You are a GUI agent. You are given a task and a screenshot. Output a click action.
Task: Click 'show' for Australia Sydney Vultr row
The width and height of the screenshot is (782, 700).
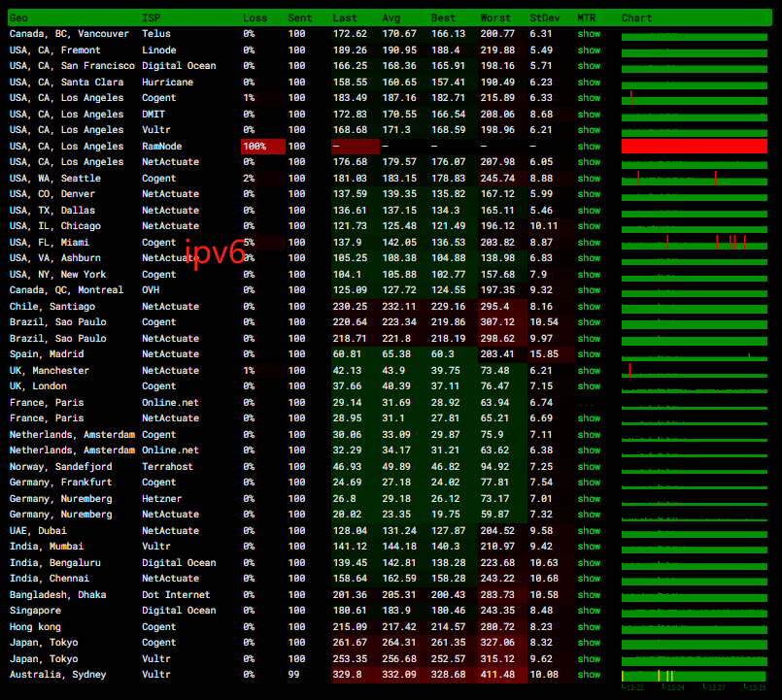(589, 675)
